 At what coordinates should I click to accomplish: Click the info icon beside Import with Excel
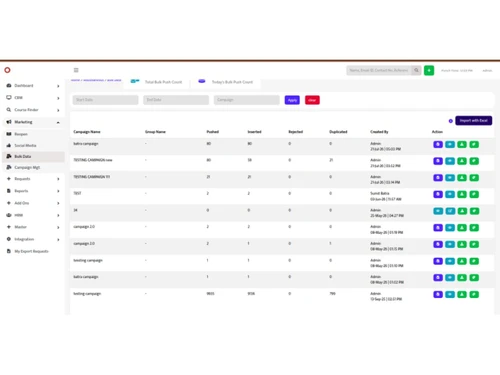(451, 121)
